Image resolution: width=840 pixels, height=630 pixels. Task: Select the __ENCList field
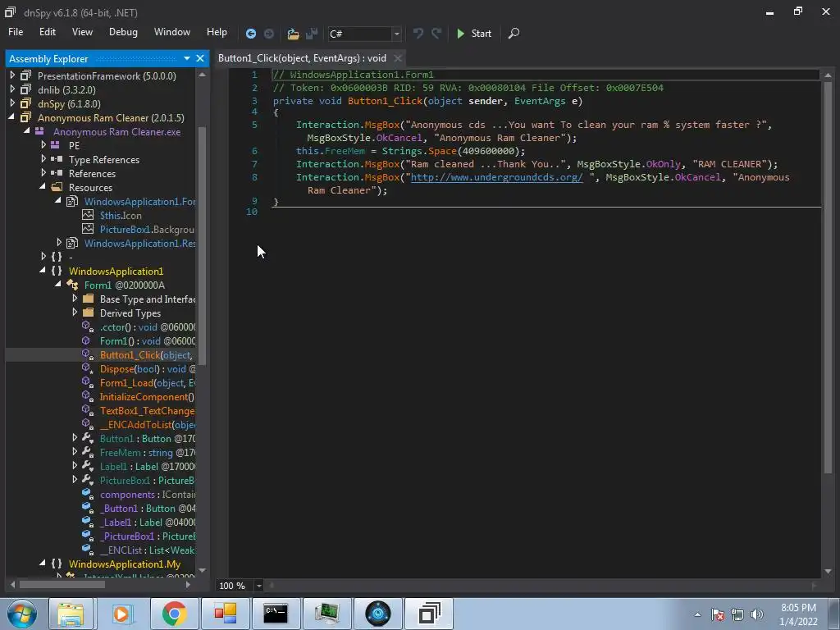coord(148,550)
